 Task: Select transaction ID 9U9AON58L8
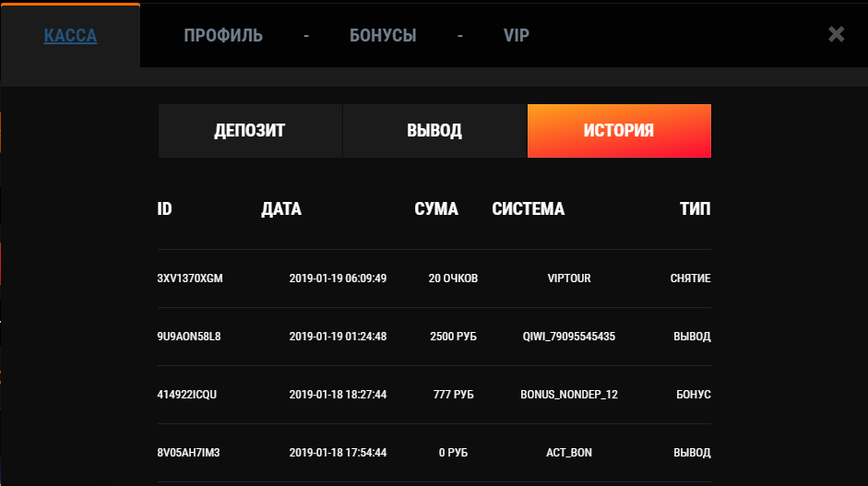(189, 337)
